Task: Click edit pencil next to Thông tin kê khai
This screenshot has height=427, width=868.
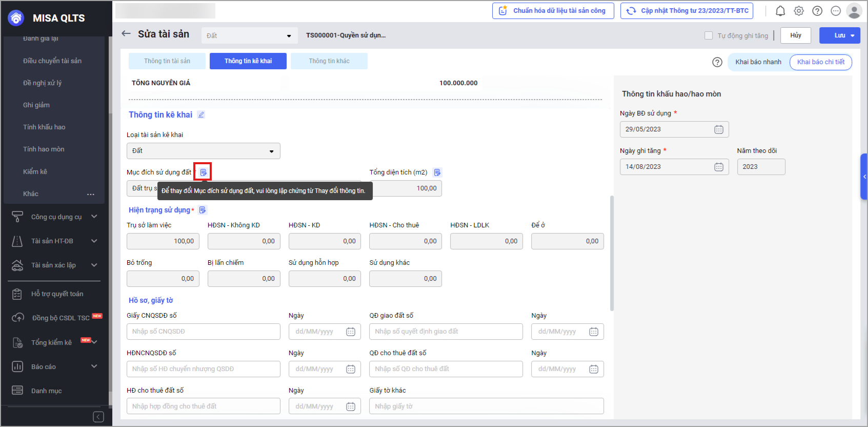Action: click(201, 115)
